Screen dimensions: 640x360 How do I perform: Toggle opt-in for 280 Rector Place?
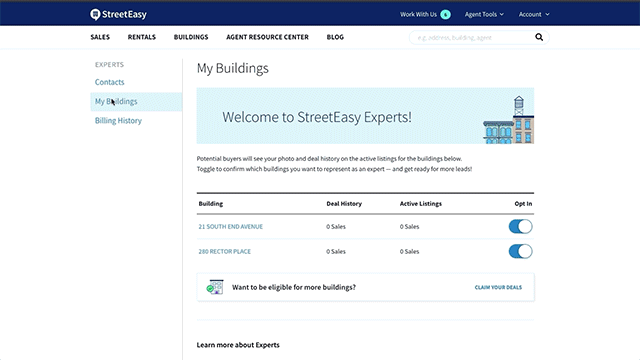click(520, 251)
